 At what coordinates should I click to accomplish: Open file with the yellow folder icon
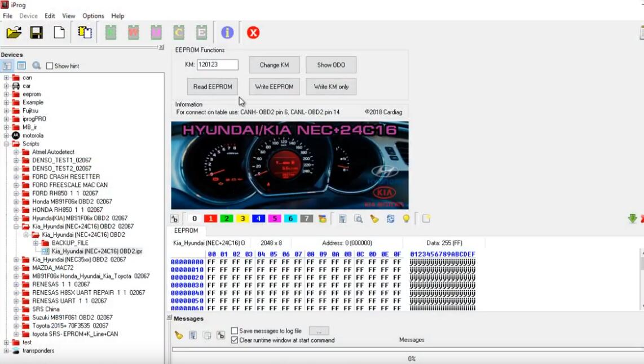14,33
